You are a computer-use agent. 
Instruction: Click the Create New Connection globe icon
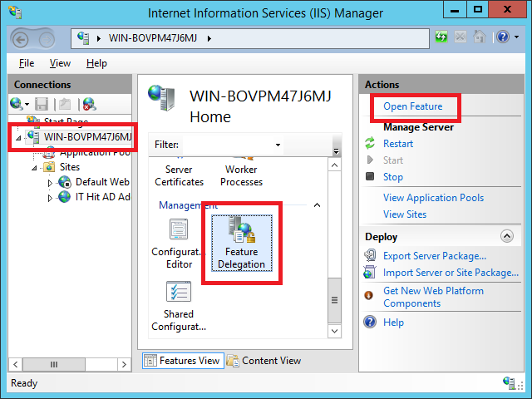17,103
